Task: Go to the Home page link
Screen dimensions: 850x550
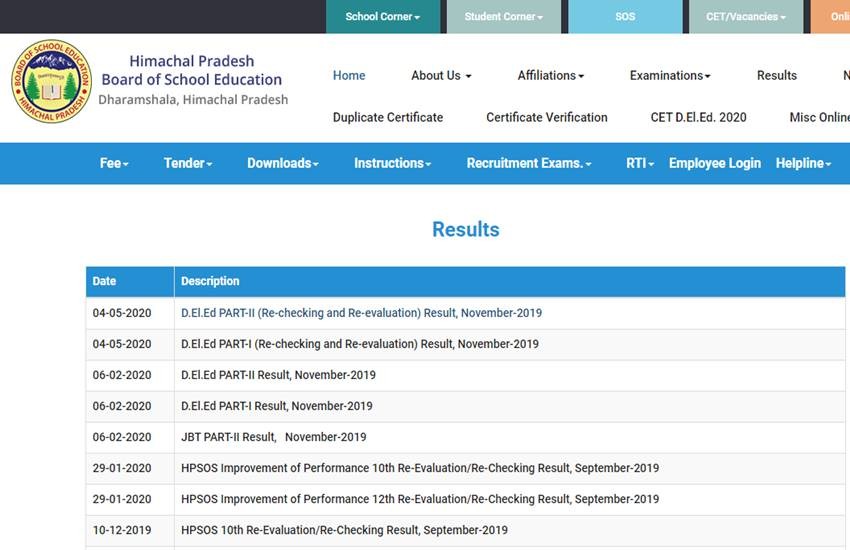Action: [349, 75]
